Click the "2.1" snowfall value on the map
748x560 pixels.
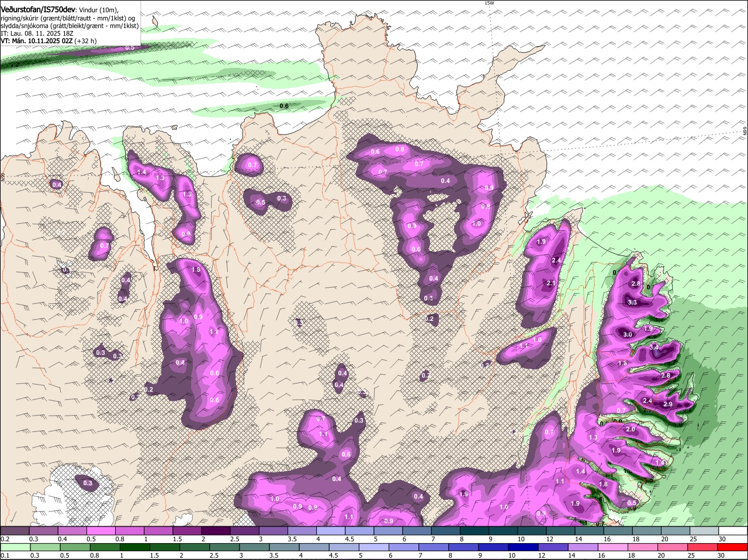[x=550, y=284]
